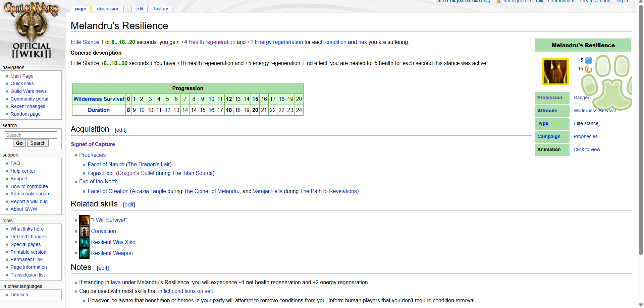Screen dimensions: 644x308
Task: Edit the Notes section
Action: (103, 268)
